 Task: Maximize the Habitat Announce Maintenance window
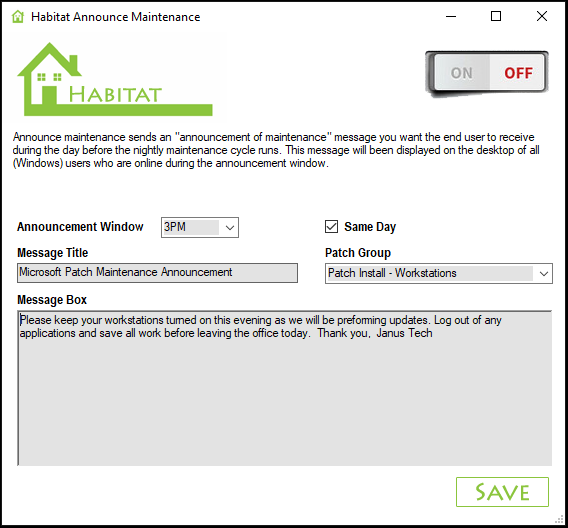tap(496, 16)
